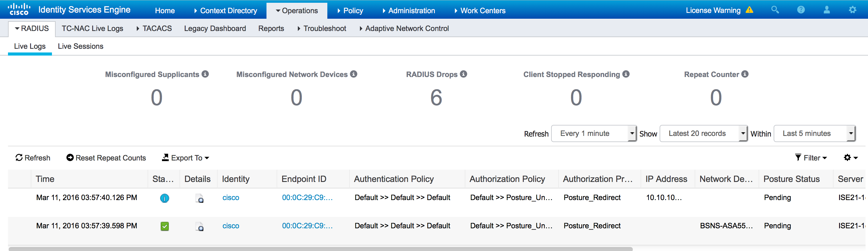This screenshot has width=868, height=251.
Task: Expand Adaptive Network Control submenu
Action: coord(404,29)
